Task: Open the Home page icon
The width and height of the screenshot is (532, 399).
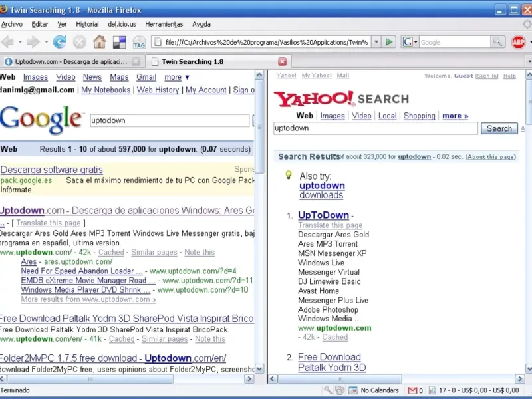Action: pyautogui.click(x=99, y=42)
